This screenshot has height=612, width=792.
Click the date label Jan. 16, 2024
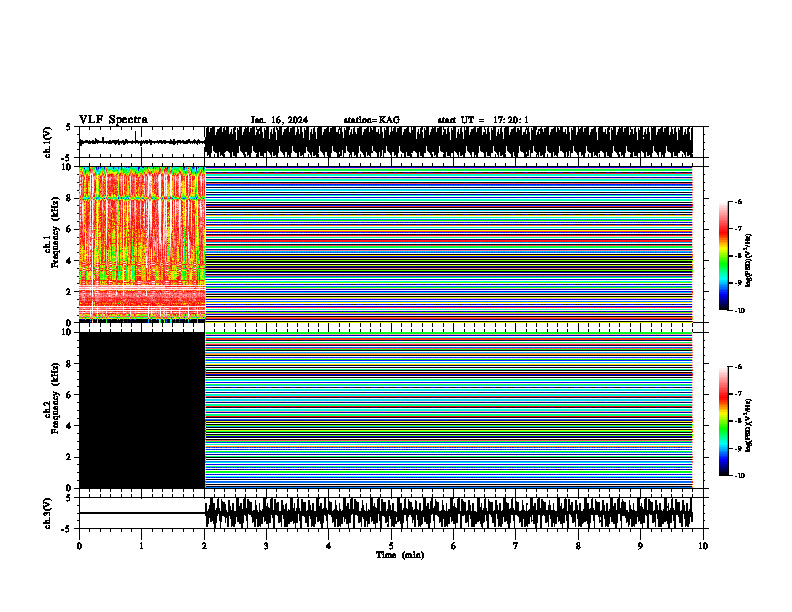point(279,120)
